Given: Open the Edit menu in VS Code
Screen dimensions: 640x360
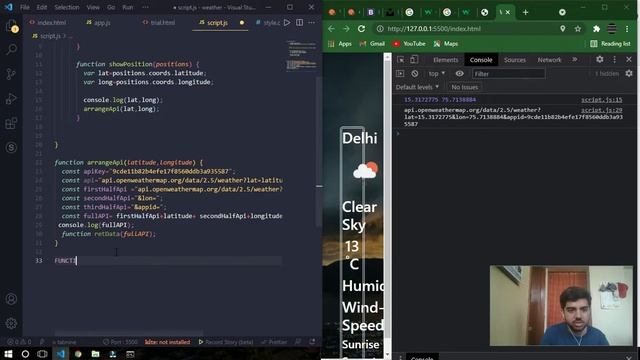Looking at the screenshot, I should tap(42, 7).
